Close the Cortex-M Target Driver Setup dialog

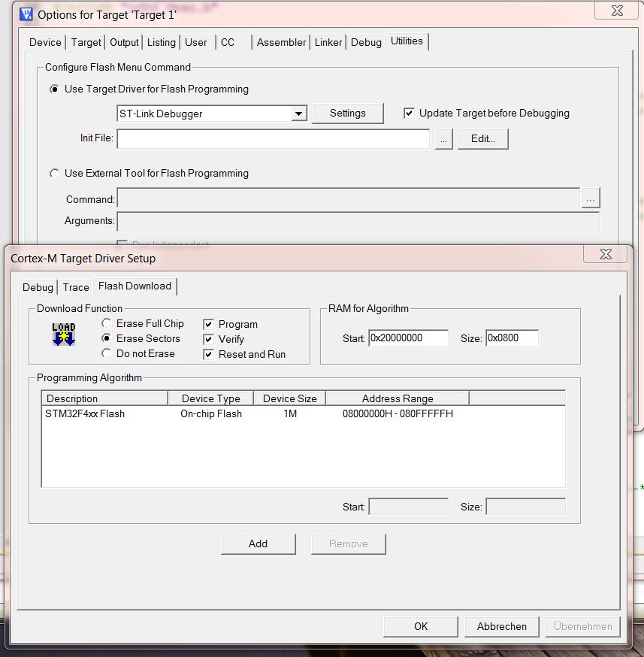[x=606, y=254]
